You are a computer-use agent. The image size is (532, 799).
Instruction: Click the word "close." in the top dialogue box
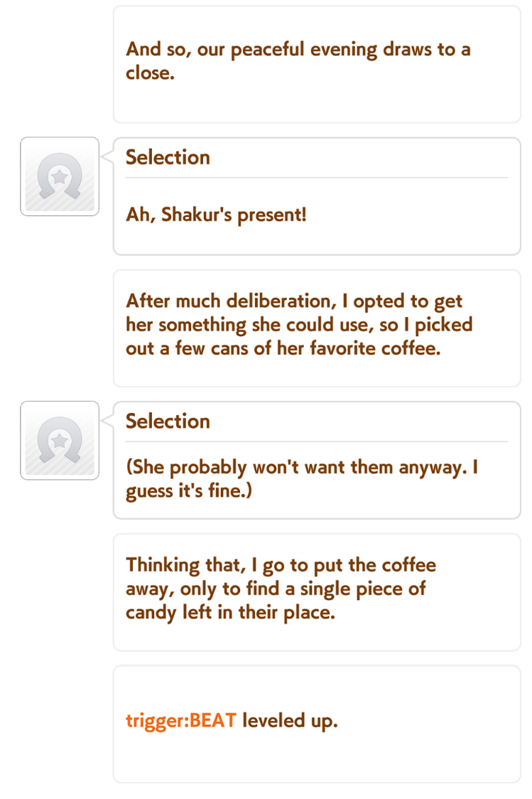[150, 73]
